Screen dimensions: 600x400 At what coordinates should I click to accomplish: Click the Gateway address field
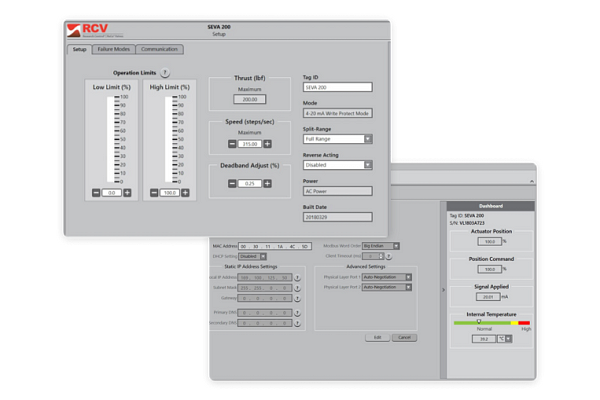(265, 298)
